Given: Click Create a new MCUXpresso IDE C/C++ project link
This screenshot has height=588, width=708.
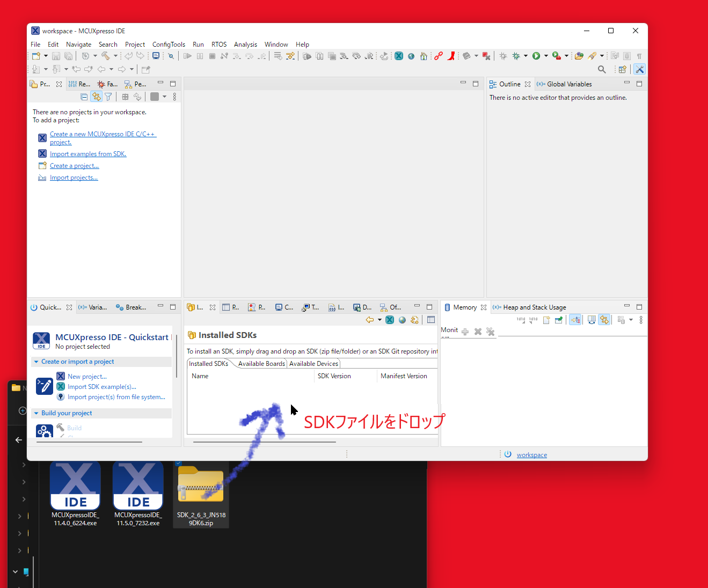Looking at the screenshot, I should point(103,138).
